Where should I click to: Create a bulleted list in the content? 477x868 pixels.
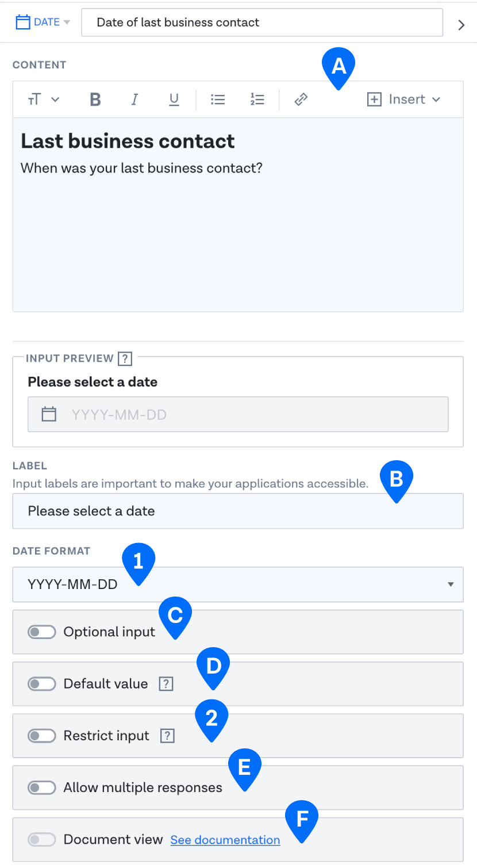coord(218,99)
